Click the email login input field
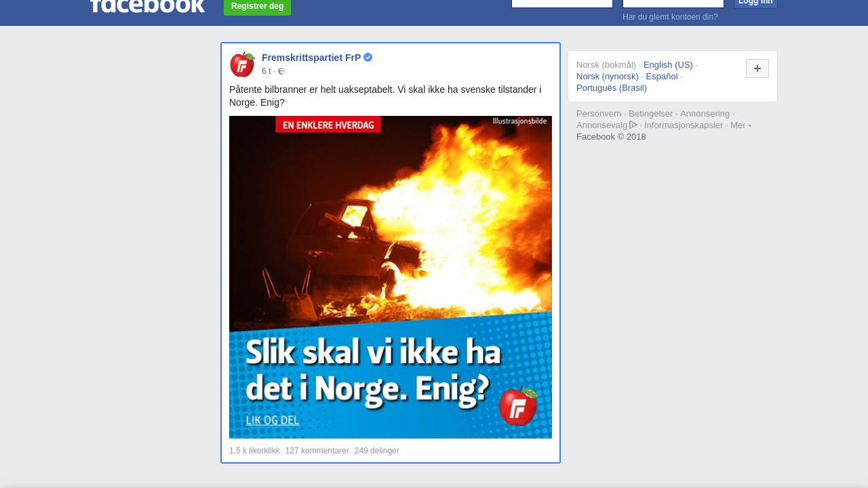868x488 pixels. click(562, 3)
